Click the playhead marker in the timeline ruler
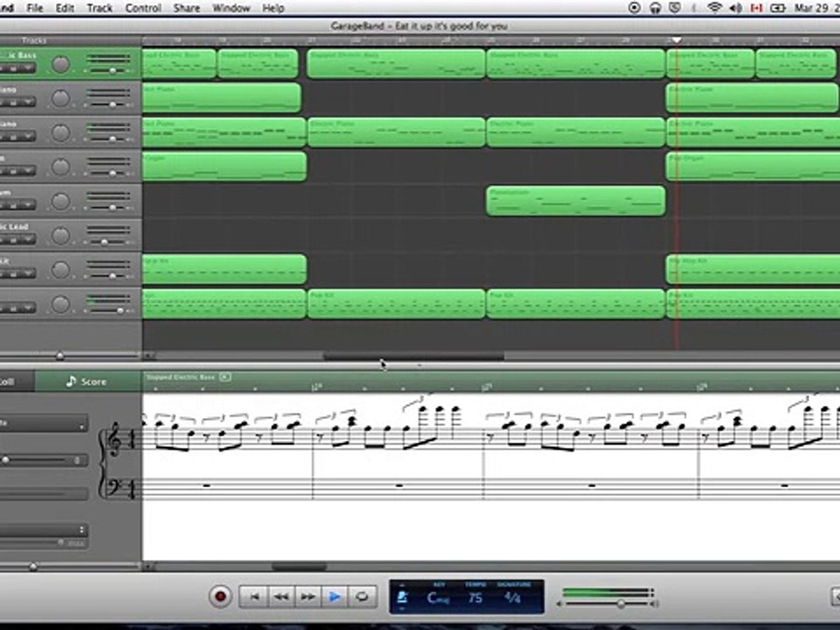This screenshot has height=630, width=840. click(677, 40)
